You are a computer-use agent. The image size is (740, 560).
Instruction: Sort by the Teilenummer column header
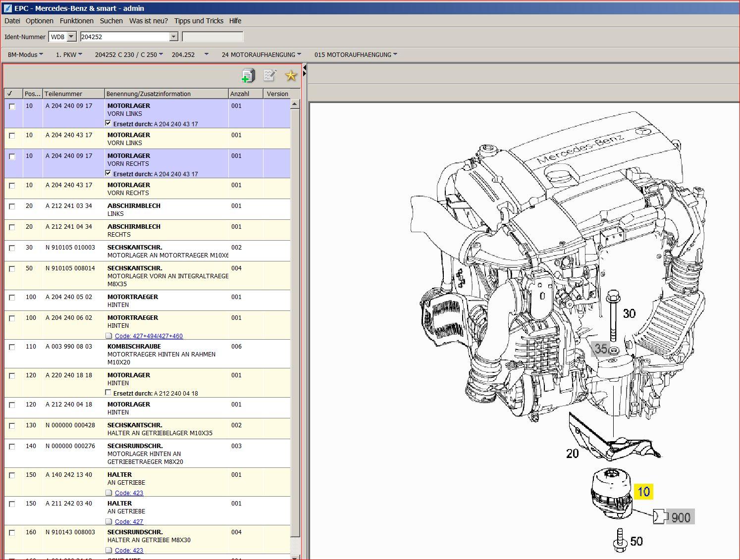point(73,94)
